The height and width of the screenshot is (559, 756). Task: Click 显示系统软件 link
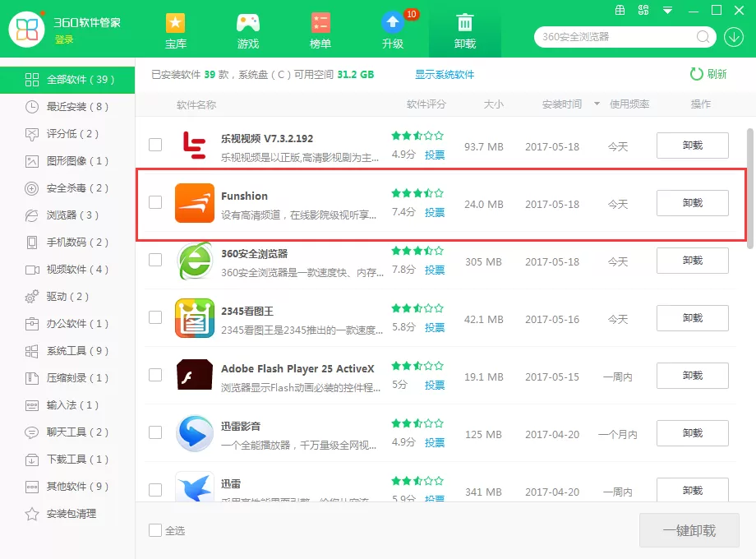(445, 74)
